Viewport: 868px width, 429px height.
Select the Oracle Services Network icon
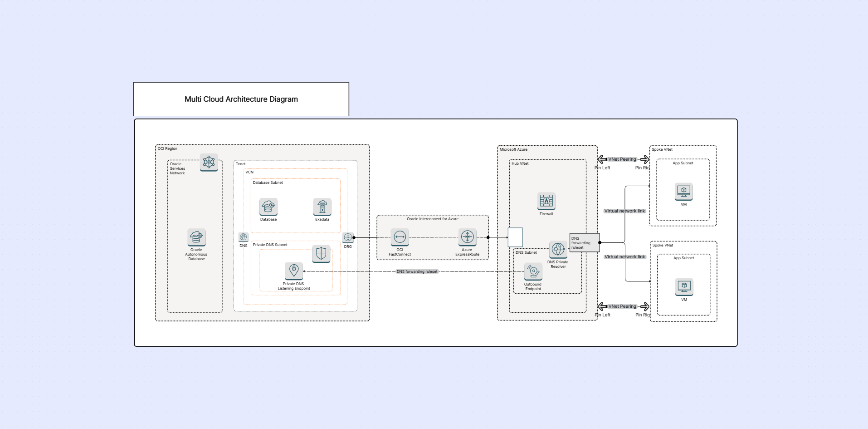click(x=209, y=162)
